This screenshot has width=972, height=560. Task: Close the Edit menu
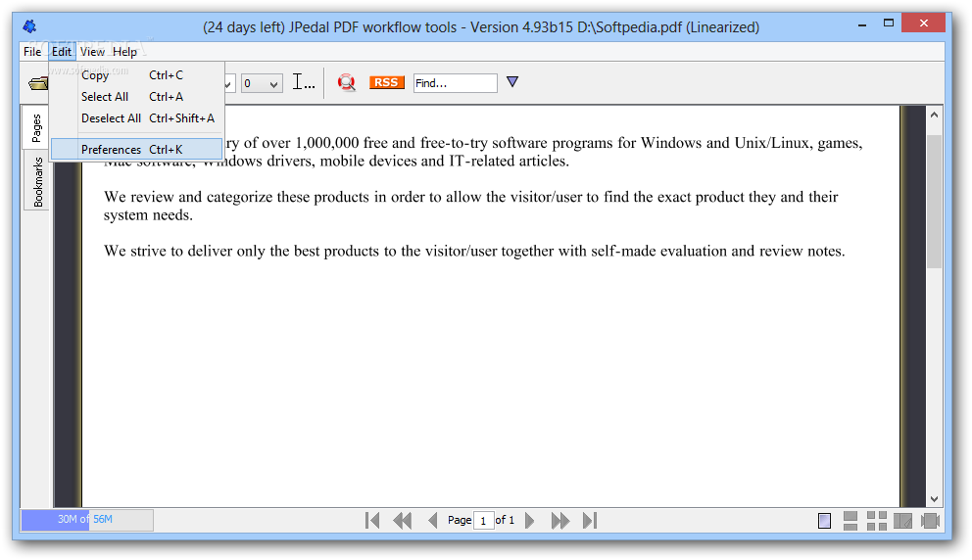pos(62,52)
